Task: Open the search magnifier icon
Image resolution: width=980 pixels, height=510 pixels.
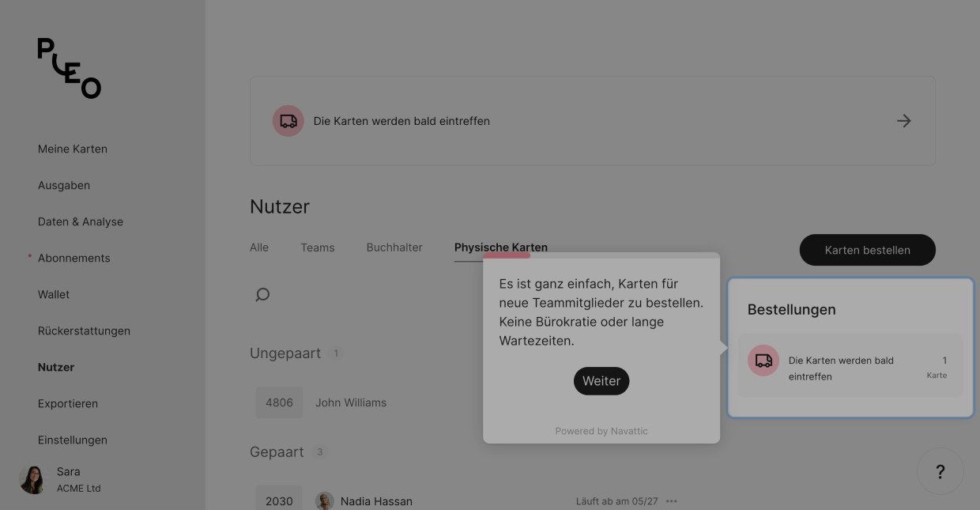Action: [262, 295]
